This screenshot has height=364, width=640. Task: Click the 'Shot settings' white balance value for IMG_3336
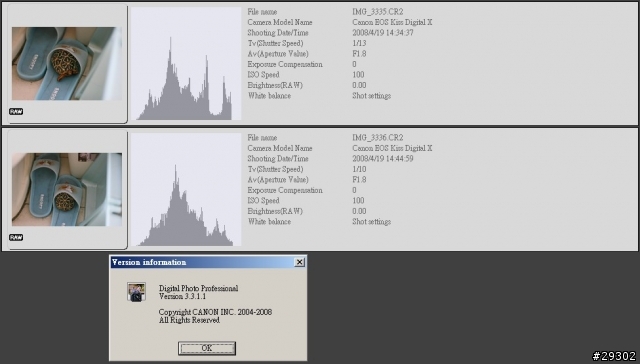[x=371, y=222]
